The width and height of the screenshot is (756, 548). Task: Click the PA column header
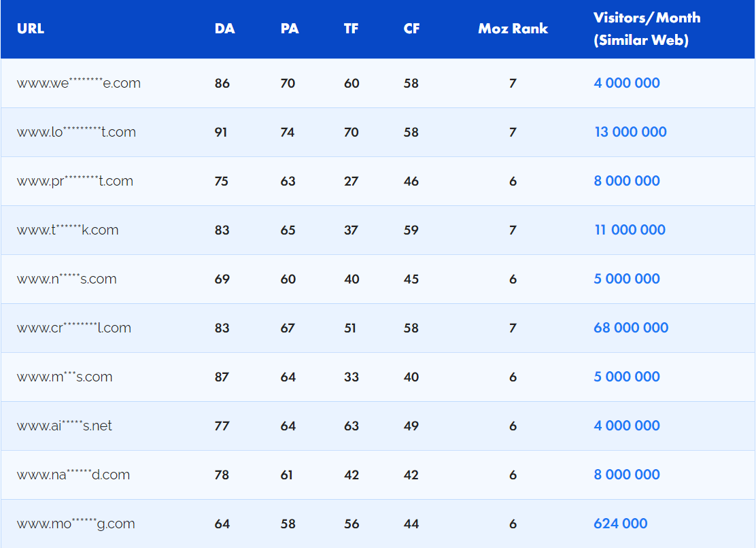point(290,29)
